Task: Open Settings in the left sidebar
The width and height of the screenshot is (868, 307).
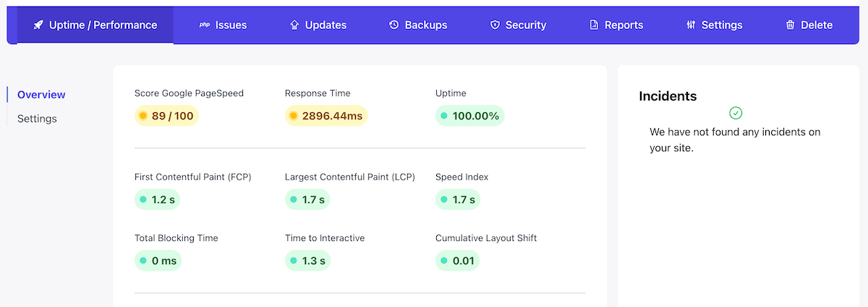Action: click(37, 118)
